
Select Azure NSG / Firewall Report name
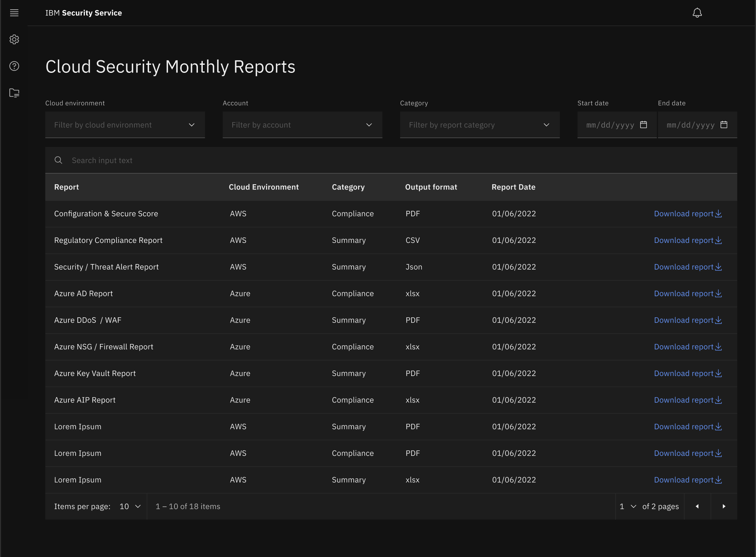tap(104, 347)
